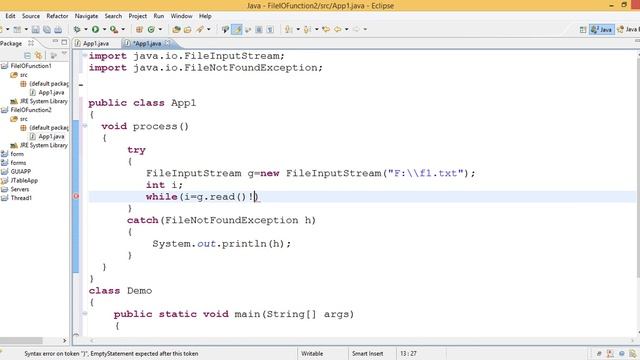The height and width of the screenshot is (360, 640).
Task: Click the New Java Class icon
Action: point(151,29)
